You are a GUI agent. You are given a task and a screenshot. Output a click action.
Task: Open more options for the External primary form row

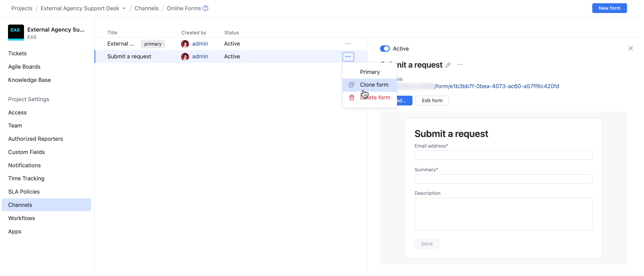348,43
